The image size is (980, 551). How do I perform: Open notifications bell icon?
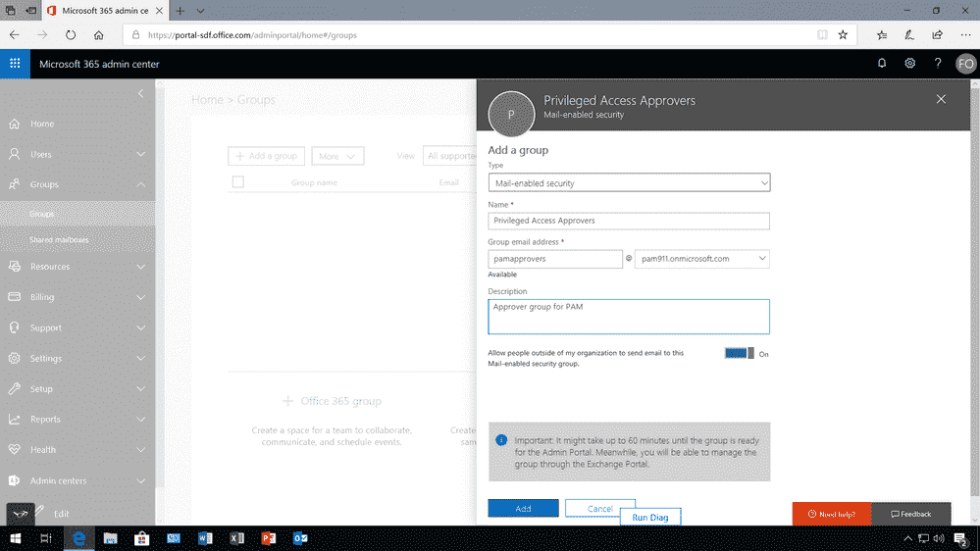[882, 63]
